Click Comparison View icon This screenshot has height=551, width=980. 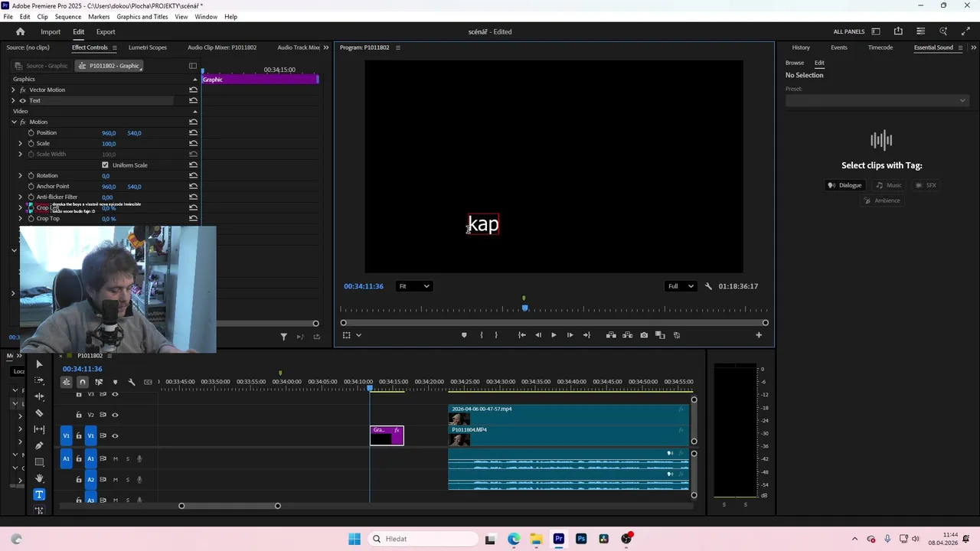point(660,335)
